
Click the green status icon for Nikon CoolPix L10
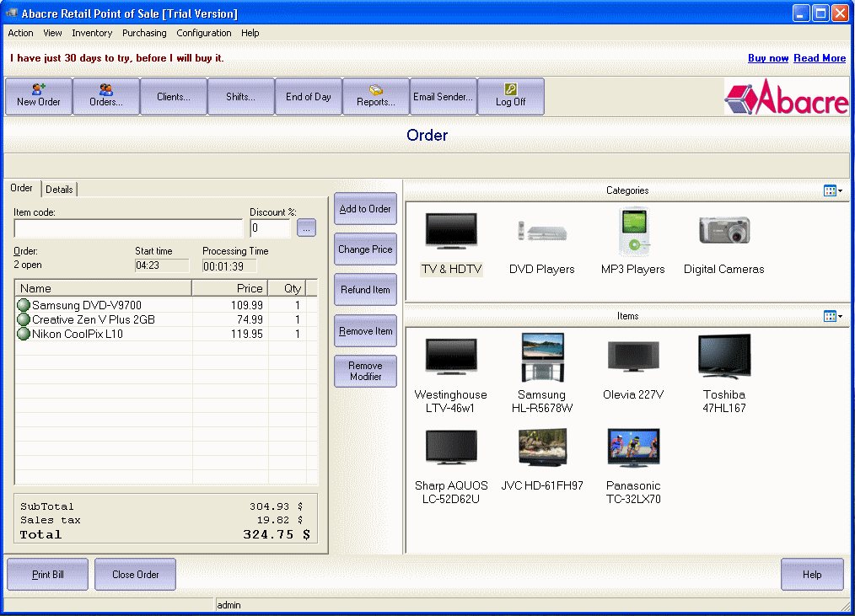tap(24, 334)
